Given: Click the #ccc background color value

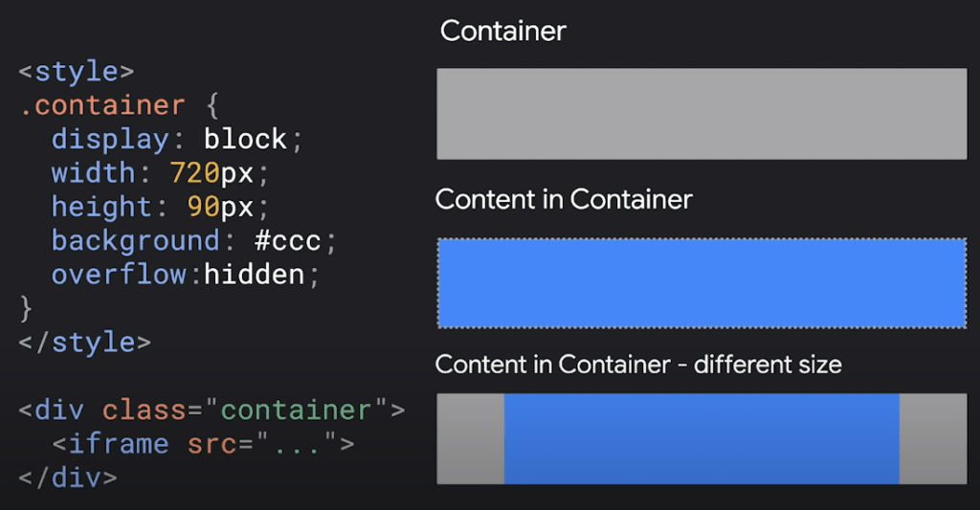Looking at the screenshot, I should [x=287, y=241].
